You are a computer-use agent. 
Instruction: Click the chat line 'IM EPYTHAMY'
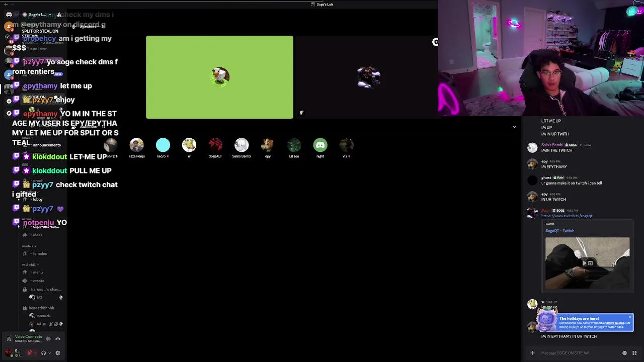554,167
